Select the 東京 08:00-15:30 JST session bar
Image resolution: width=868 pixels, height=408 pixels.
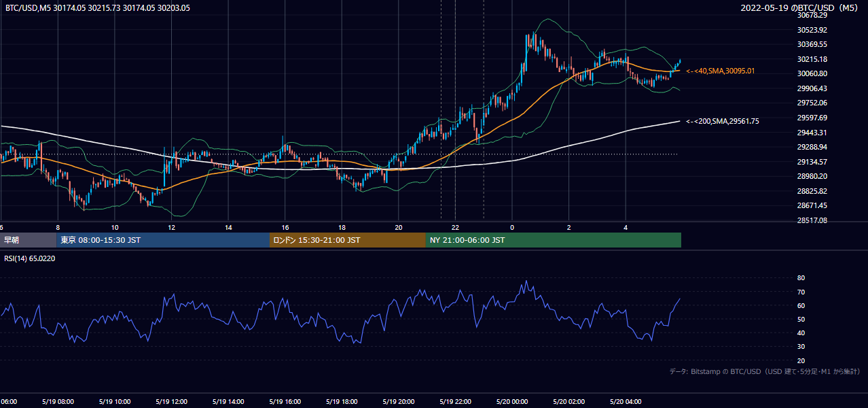pyautogui.click(x=163, y=240)
